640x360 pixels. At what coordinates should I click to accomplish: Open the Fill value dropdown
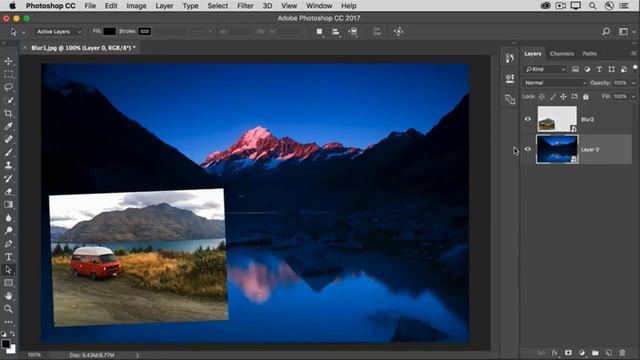pos(633,97)
